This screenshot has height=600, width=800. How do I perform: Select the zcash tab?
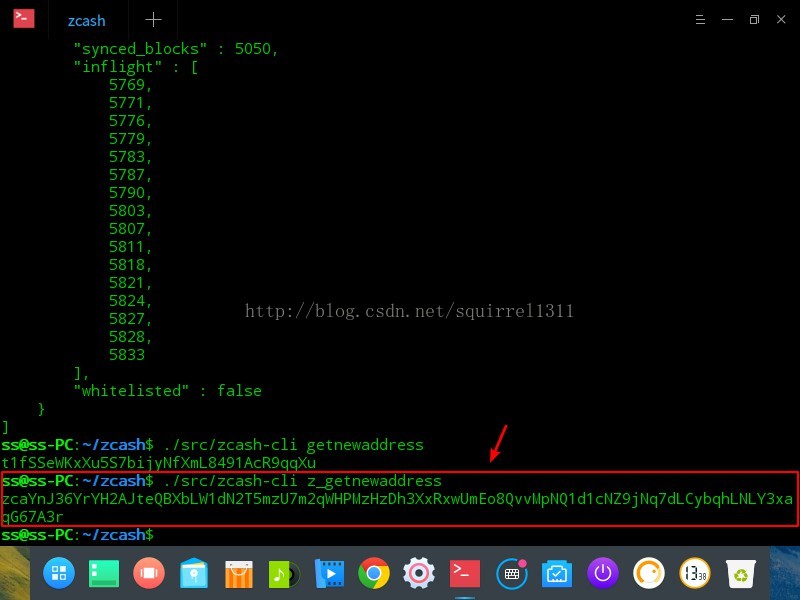point(87,20)
